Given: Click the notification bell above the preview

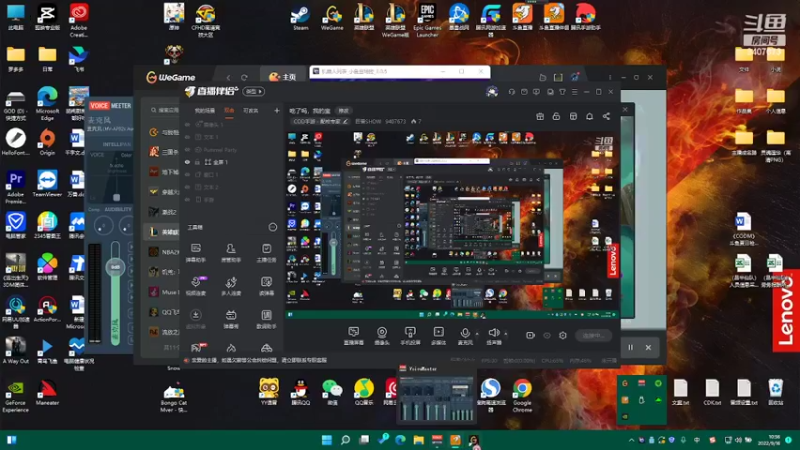Looking at the screenshot, I should pos(589,116).
